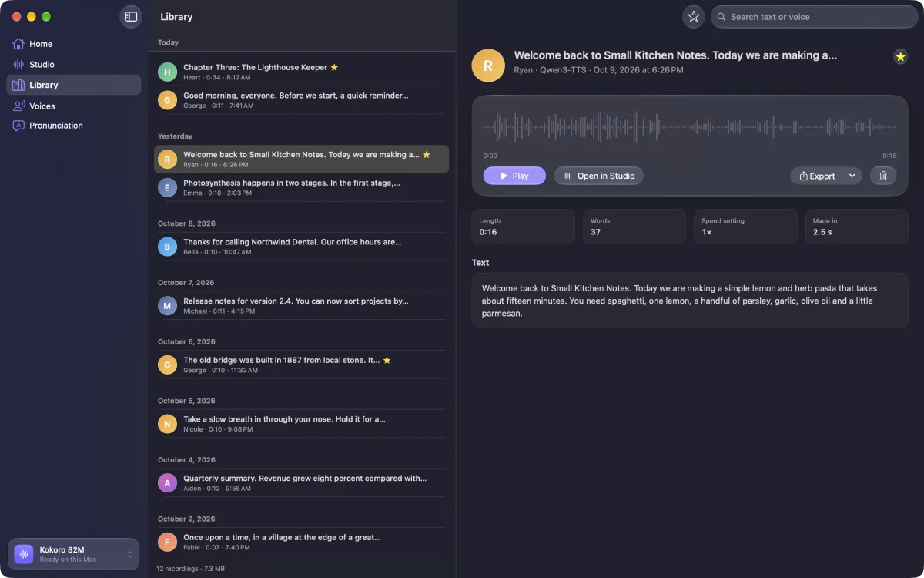
Task: Open the Voices section
Action: coord(74,106)
